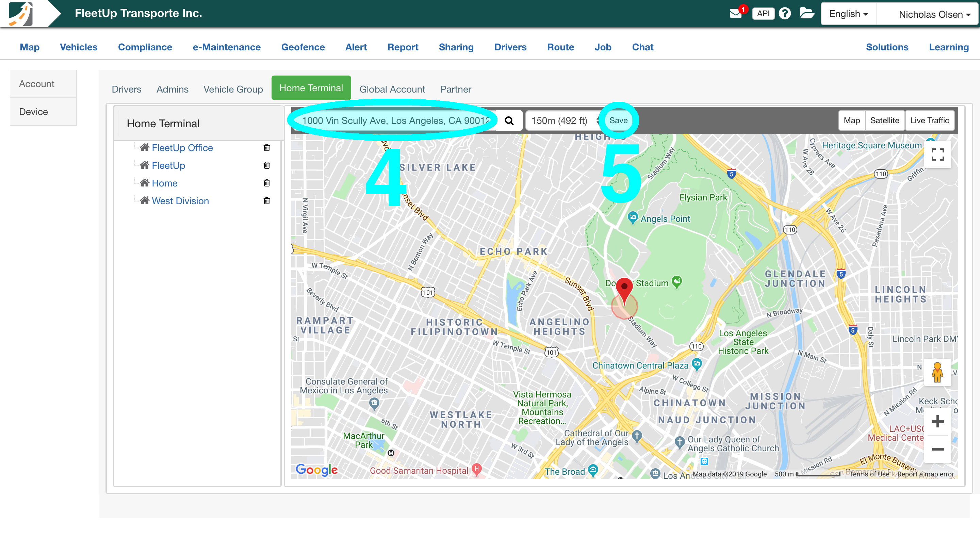
Task: Click Report a map error link
Action: [925, 474]
